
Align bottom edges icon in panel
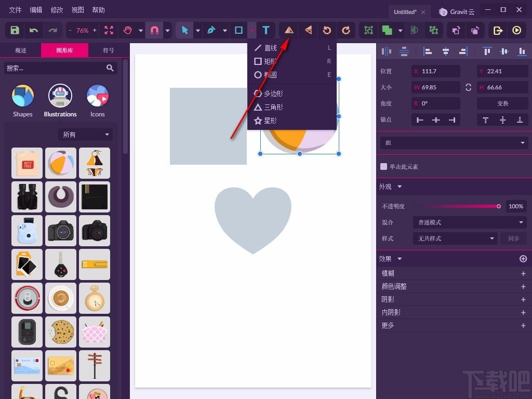(522, 51)
